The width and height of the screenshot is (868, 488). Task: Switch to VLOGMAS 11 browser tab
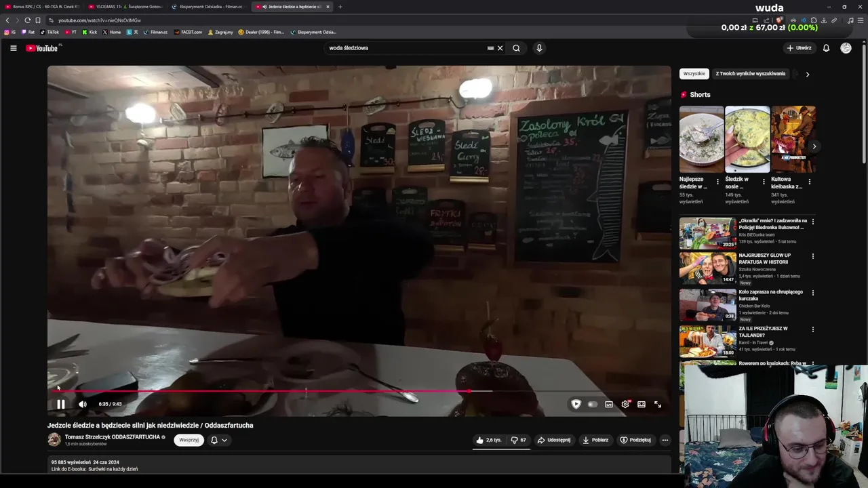(x=126, y=7)
